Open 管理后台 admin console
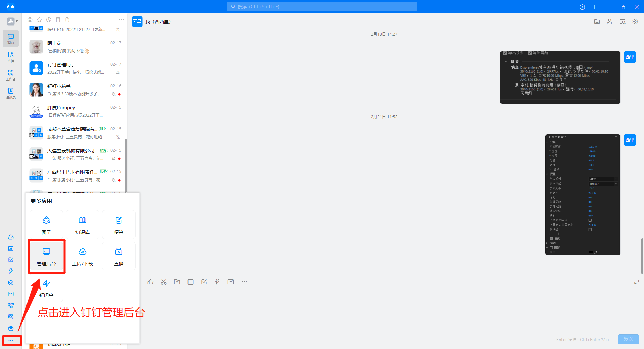This screenshot has height=349, width=644. point(46,256)
